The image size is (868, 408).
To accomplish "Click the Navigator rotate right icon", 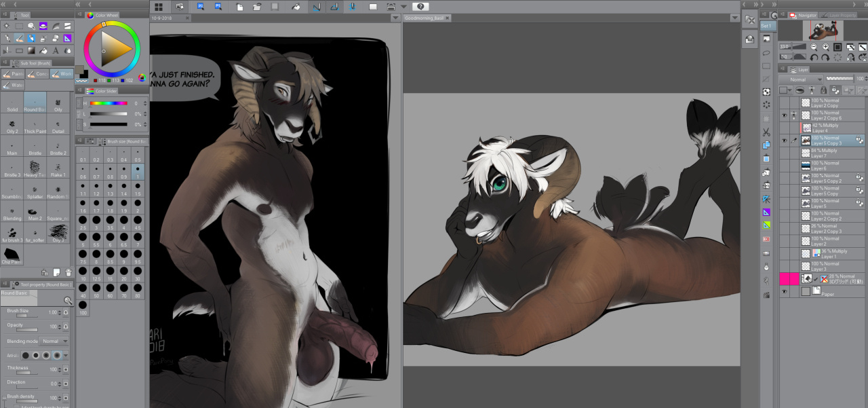I will 825,57.
